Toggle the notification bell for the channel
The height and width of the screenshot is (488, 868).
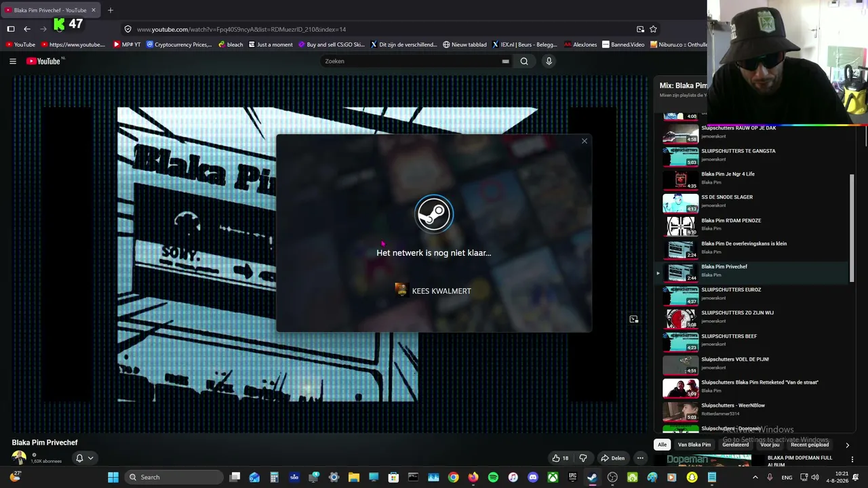point(79,458)
